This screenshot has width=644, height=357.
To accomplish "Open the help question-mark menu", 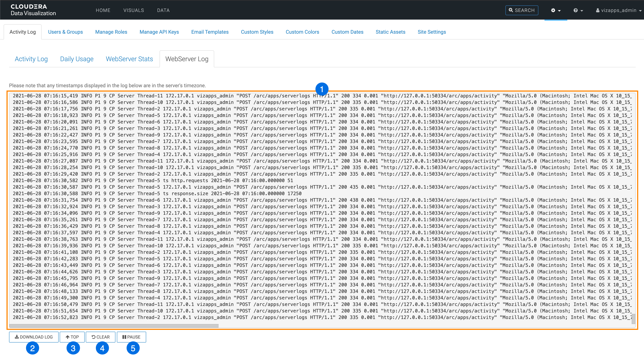I will (575, 10).
